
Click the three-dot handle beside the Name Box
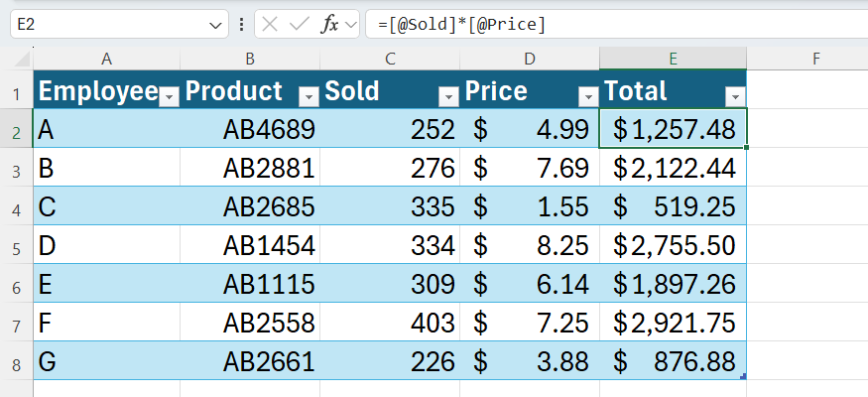(x=241, y=25)
